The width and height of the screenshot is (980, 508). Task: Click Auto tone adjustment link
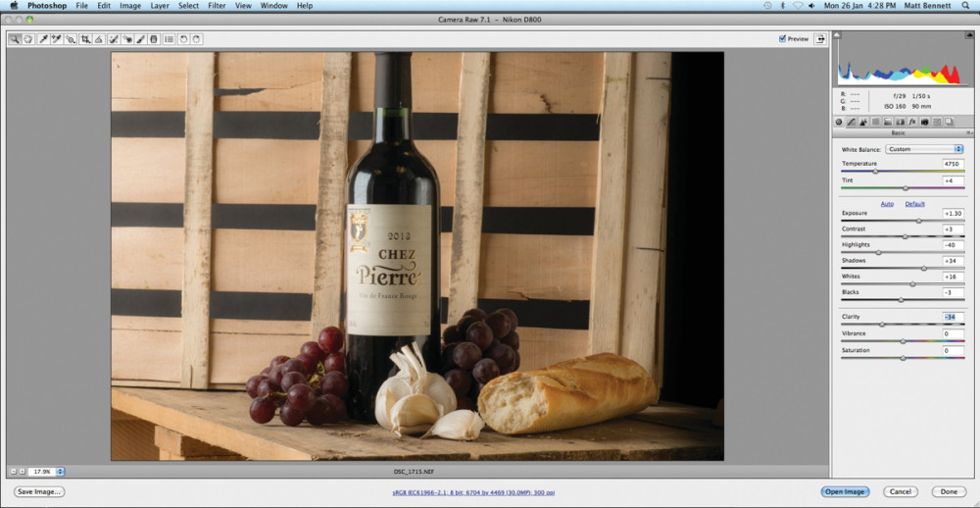pos(887,204)
